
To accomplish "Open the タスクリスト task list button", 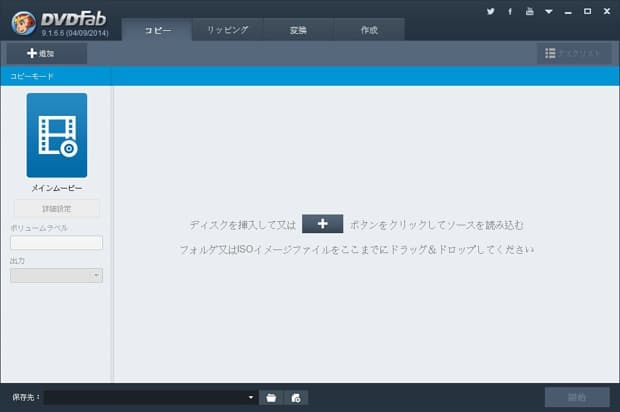I will pos(573,53).
